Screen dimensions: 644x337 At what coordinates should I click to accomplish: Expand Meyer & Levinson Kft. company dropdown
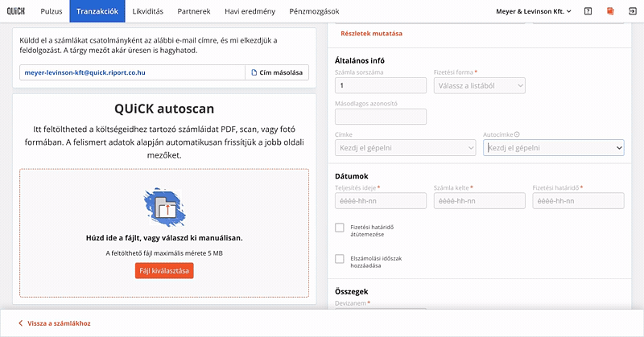coord(534,11)
